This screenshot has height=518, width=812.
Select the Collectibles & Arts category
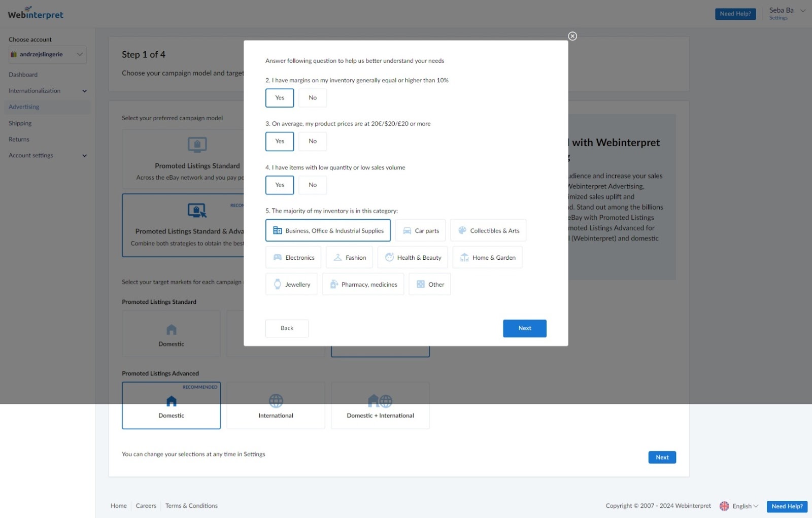tap(488, 230)
